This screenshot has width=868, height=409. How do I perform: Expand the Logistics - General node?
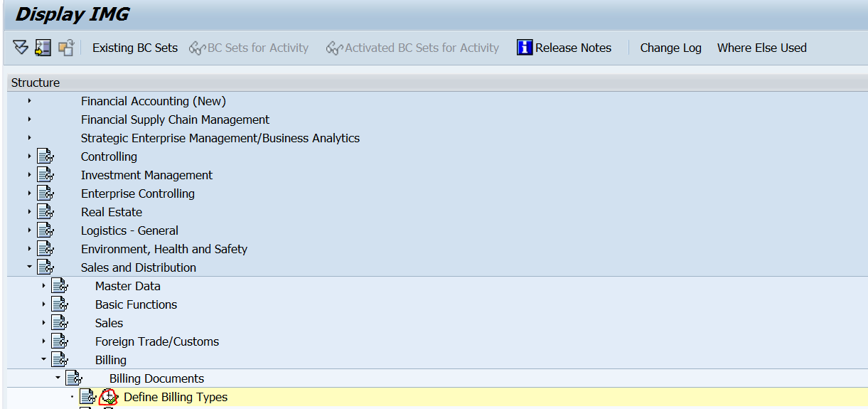coord(29,230)
